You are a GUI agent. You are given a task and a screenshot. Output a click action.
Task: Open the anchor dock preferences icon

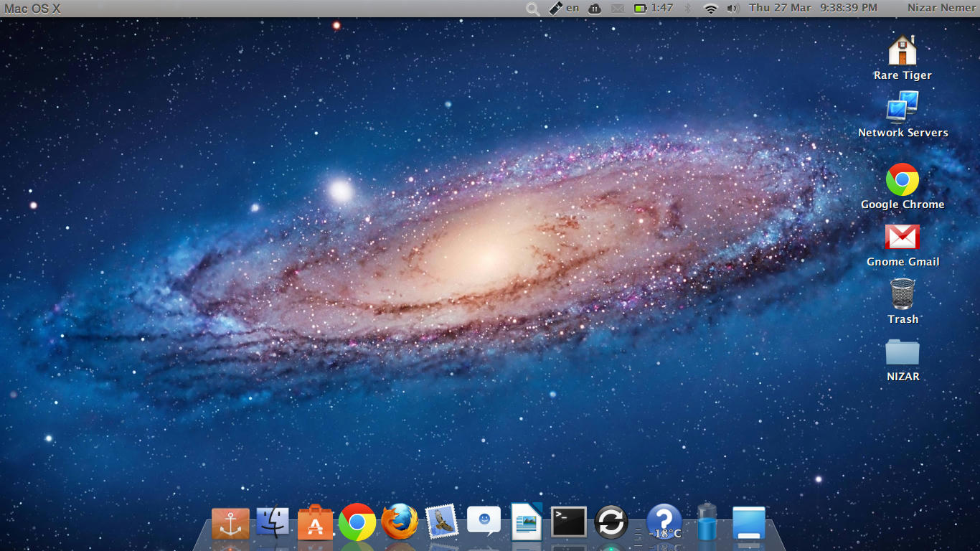point(230,523)
